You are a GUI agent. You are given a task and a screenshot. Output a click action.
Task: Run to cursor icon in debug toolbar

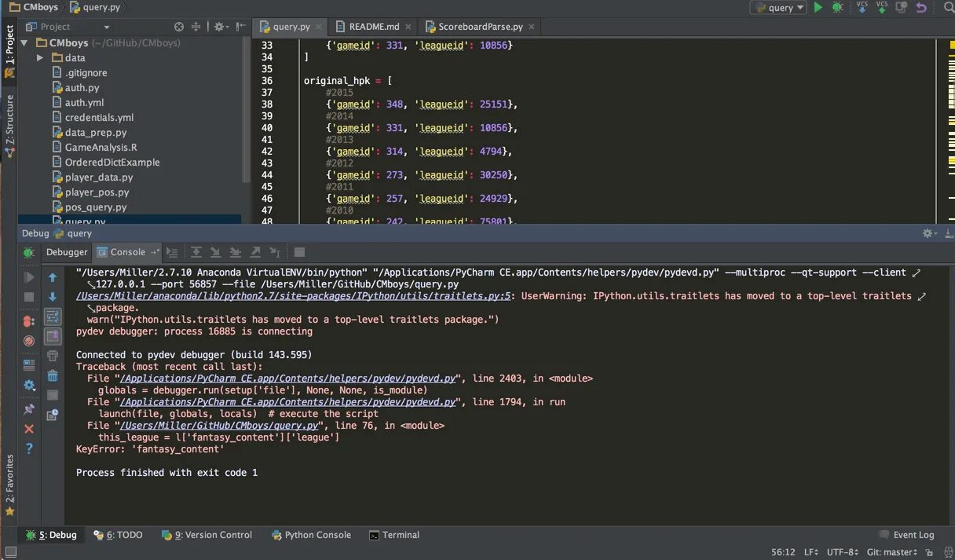coord(275,252)
